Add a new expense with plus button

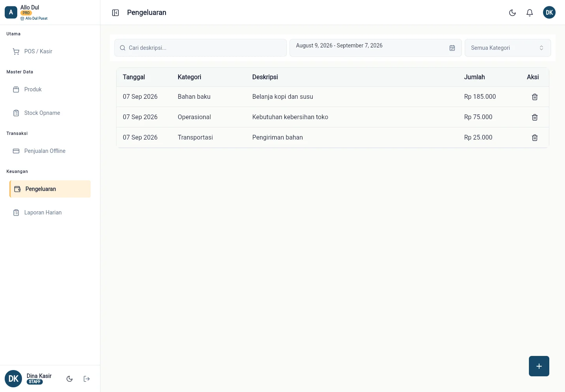point(539,366)
